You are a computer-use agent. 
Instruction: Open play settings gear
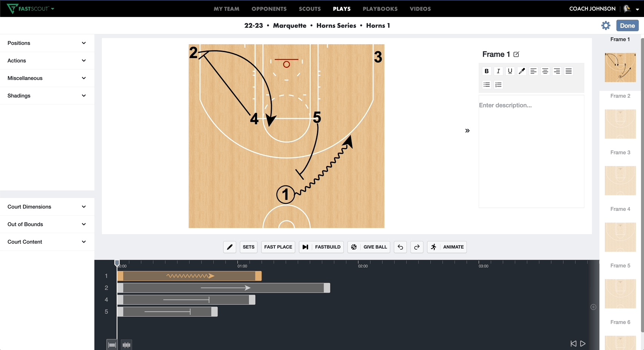[x=606, y=26]
